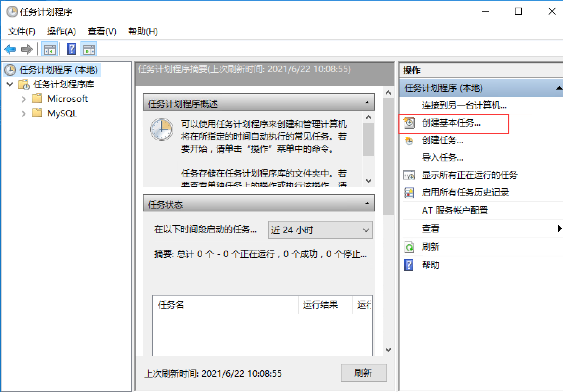Click the 刷新 button at bottom
This screenshot has height=392, width=563.
(x=363, y=373)
